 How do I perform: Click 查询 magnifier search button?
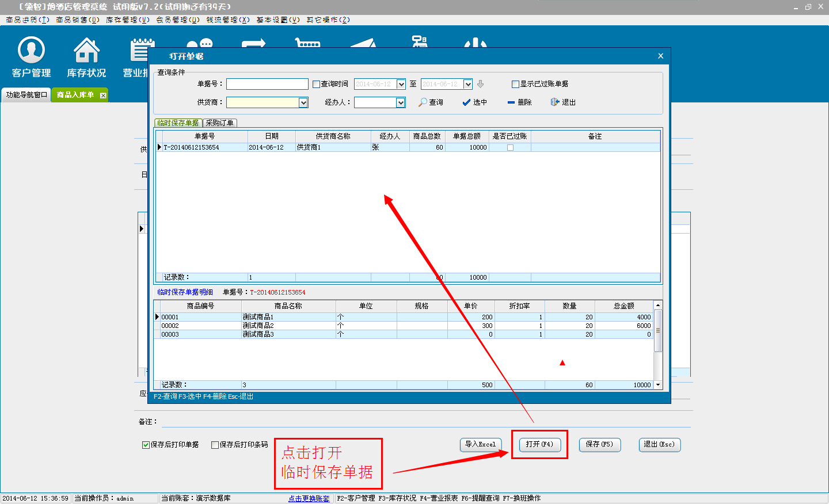[431, 102]
